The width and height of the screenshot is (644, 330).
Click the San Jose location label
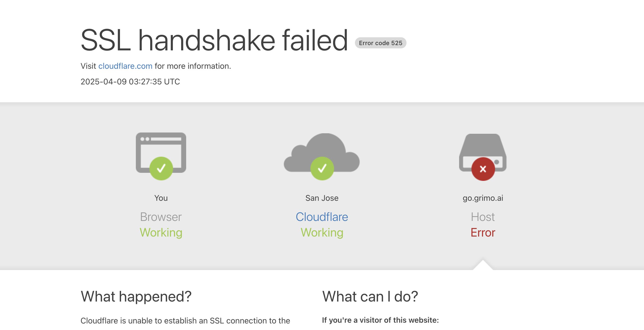point(322,198)
